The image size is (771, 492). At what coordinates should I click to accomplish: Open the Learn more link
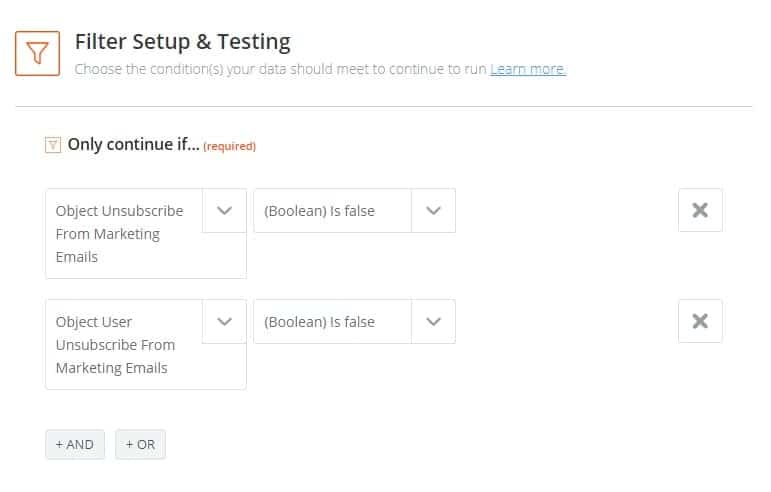(x=528, y=69)
